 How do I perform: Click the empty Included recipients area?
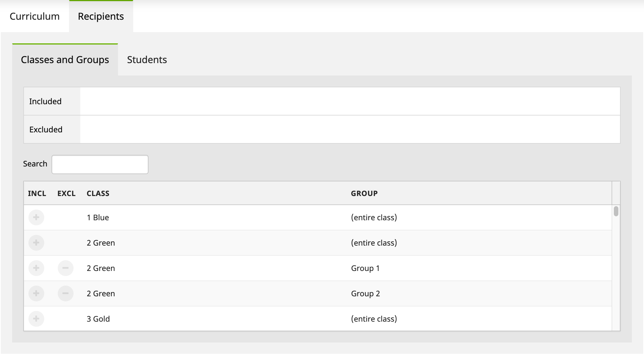[x=350, y=101]
